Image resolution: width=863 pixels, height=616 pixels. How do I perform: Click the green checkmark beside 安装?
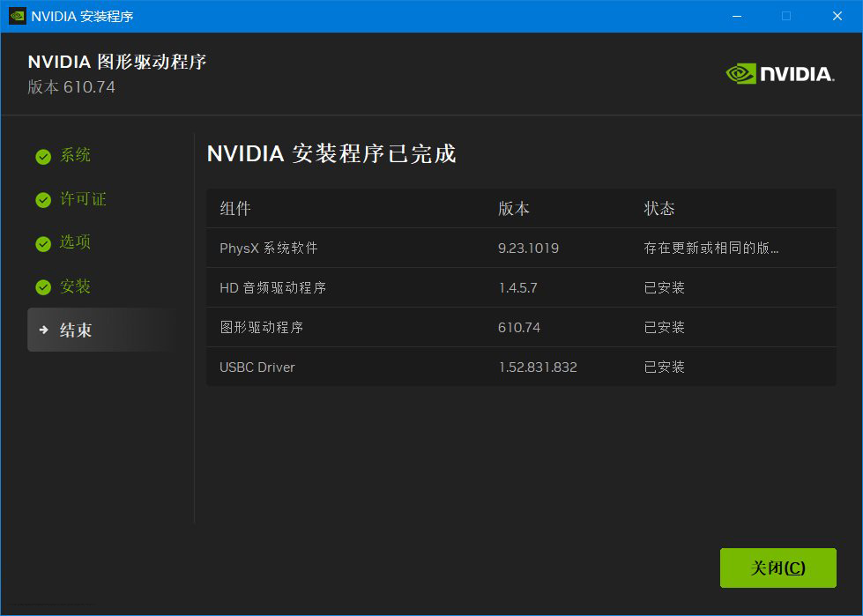43,287
